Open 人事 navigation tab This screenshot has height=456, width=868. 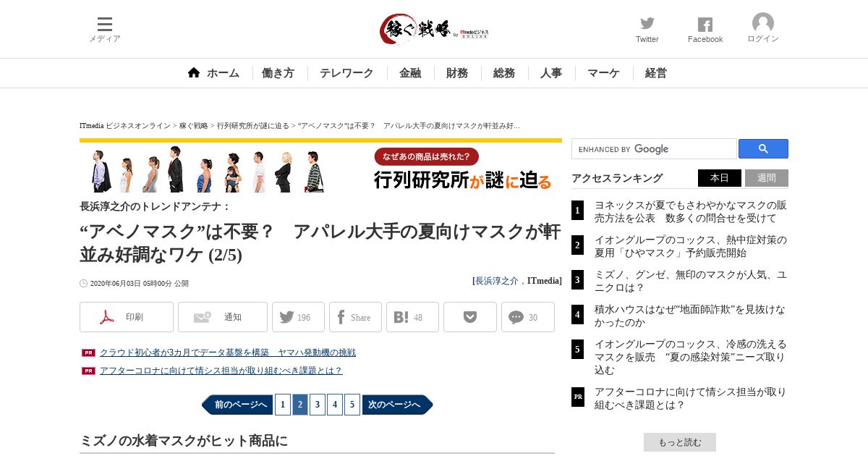coord(551,73)
